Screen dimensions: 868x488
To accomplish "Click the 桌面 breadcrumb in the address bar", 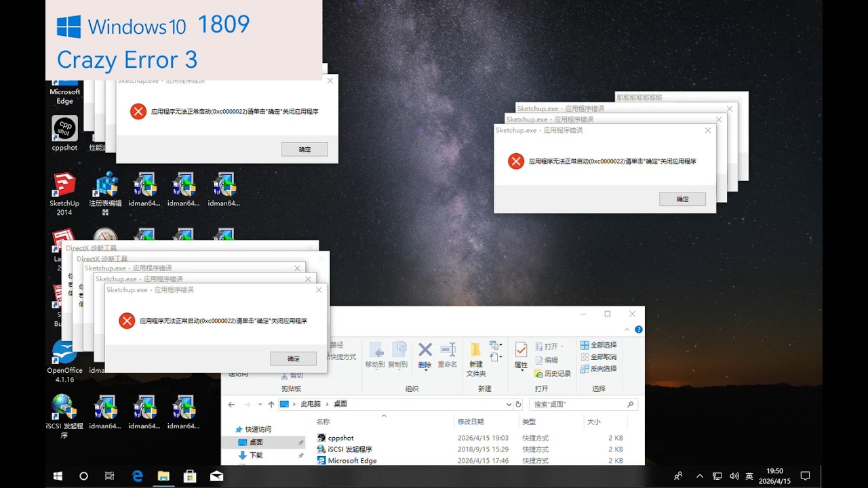I will (x=340, y=404).
